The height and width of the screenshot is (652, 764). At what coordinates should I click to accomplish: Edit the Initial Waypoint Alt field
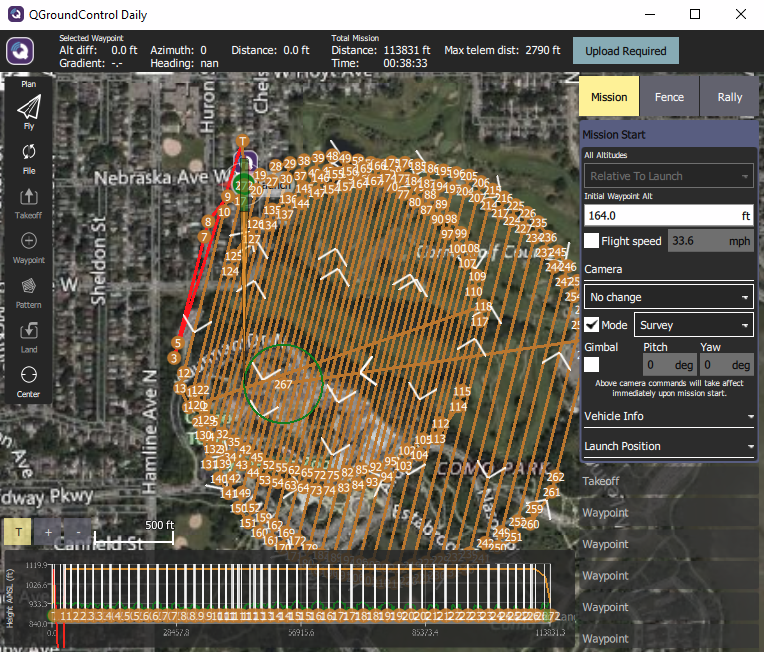[668, 215]
